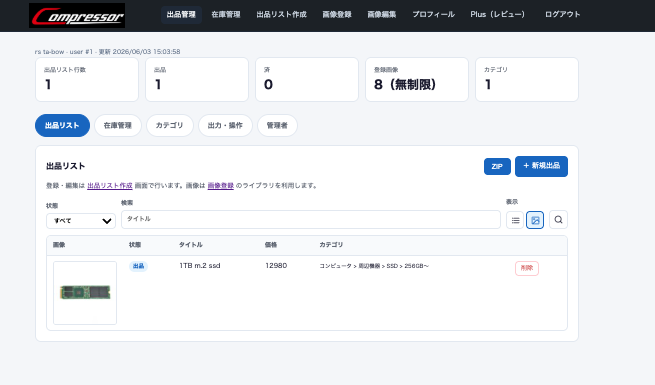655x385 pixels.
Task: Click the 価格 column header
Action: click(x=271, y=245)
